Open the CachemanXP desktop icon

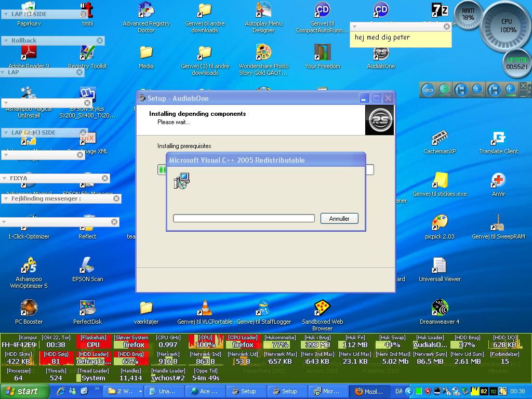coord(440,139)
